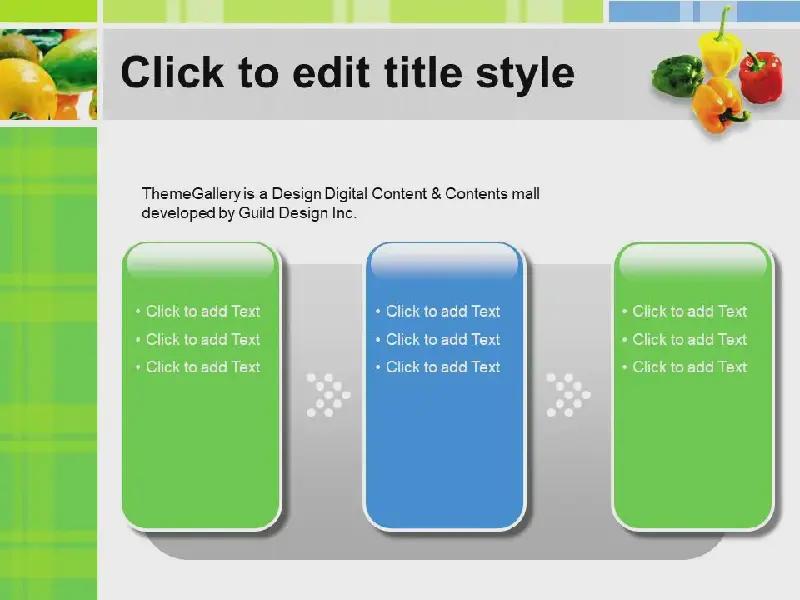This screenshot has width=800, height=600.
Task: Select the ThemeGallery description paragraph
Action: [x=340, y=203]
